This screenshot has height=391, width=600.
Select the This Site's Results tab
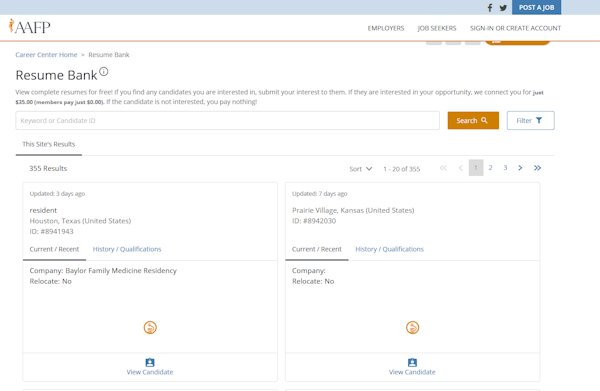point(49,144)
